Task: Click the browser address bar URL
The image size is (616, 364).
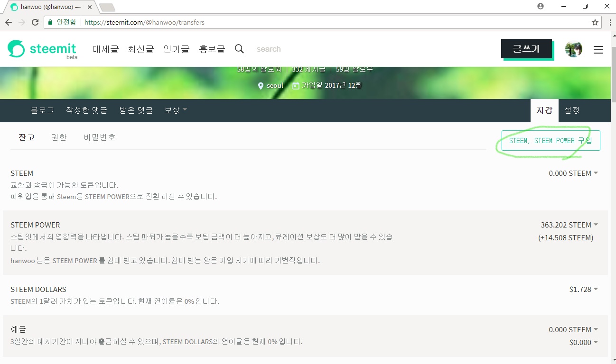Action: click(x=144, y=22)
